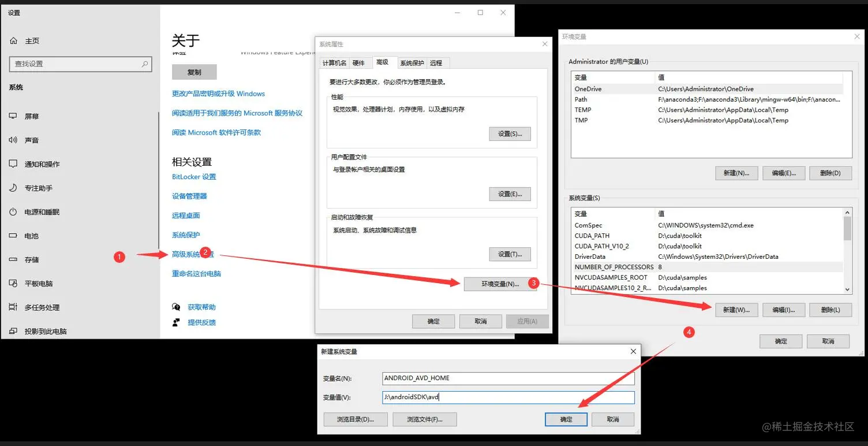Image resolution: width=868 pixels, height=446 pixels.
Task: Open 声音 sound settings via speaker icon
Action: point(14,140)
